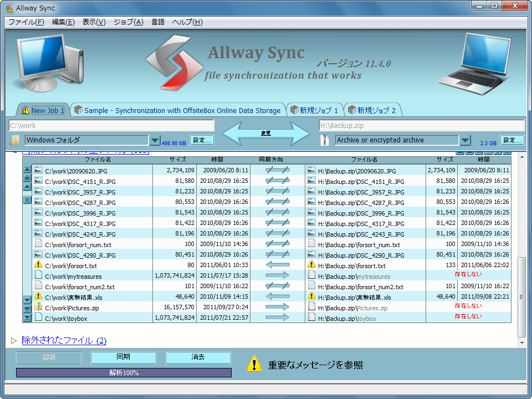Open the 言語 menu
This screenshot has width=532, height=399.
click(158, 22)
